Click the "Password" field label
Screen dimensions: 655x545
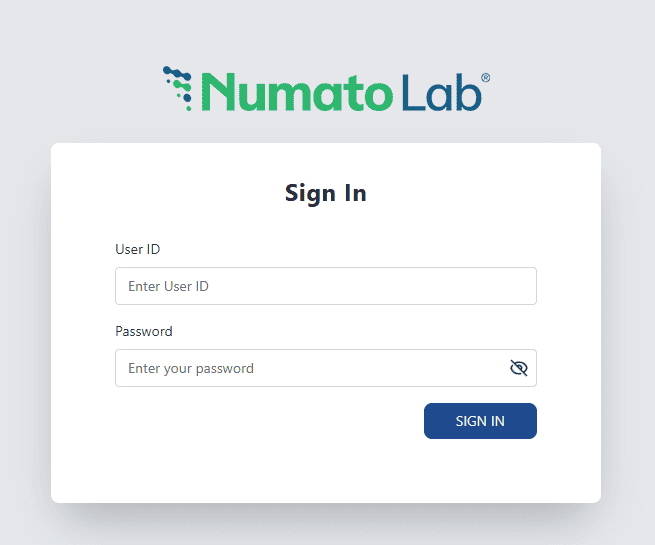pos(144,331)
